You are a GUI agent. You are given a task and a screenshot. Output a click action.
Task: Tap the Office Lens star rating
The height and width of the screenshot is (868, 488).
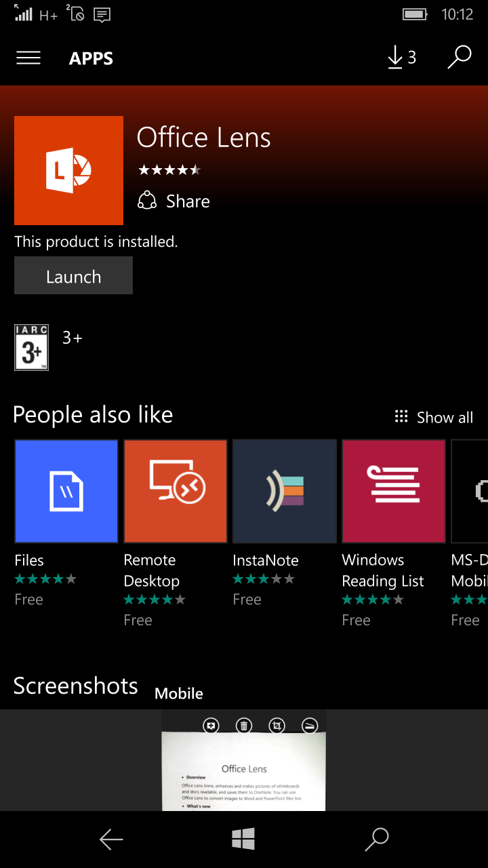tap(169, 170)
